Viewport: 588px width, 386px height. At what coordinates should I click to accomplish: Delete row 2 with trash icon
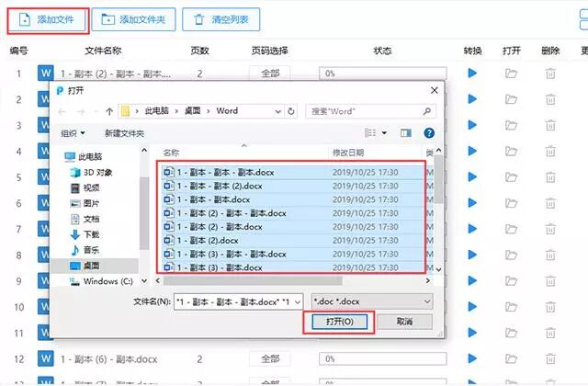(550, 99)
